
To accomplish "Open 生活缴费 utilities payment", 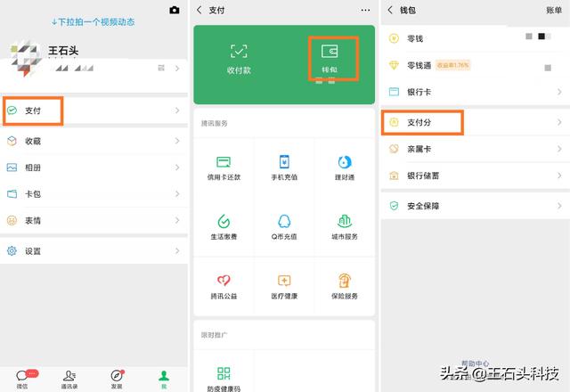I will pyautogui.click(x=224, y=228).
